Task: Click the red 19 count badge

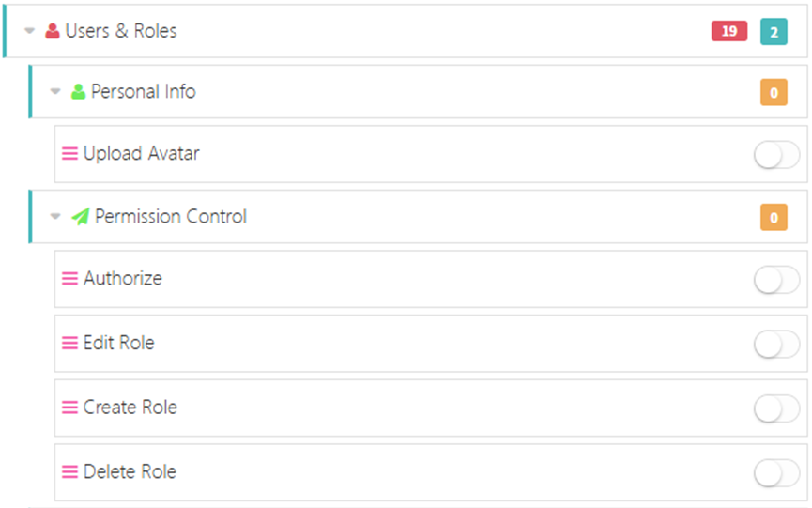Action: point(729,31)
